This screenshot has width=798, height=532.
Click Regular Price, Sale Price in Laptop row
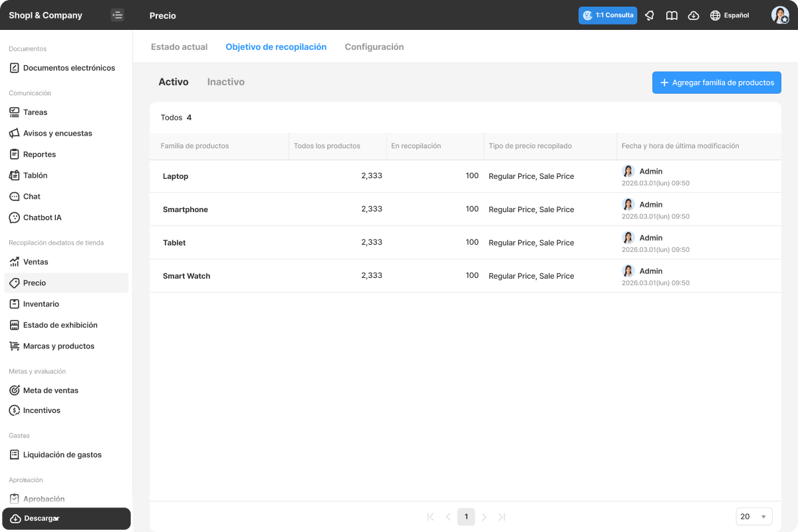point(531,176)
